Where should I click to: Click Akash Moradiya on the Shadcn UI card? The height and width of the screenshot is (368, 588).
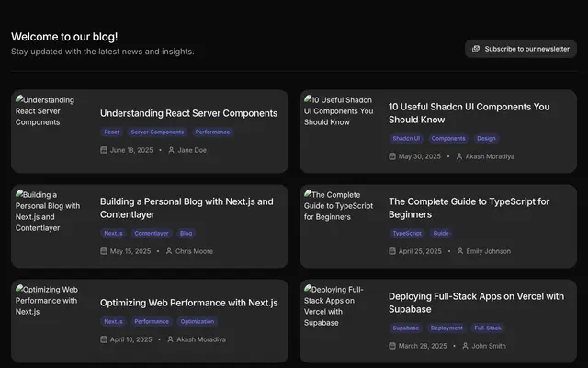[x=490, y=156]
